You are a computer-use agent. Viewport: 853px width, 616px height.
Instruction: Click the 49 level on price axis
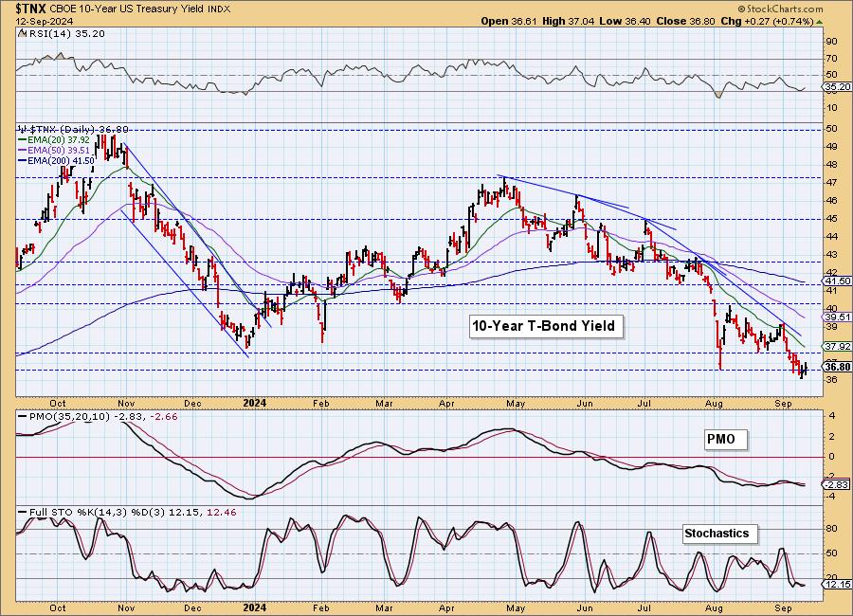[x=832, y=146]
